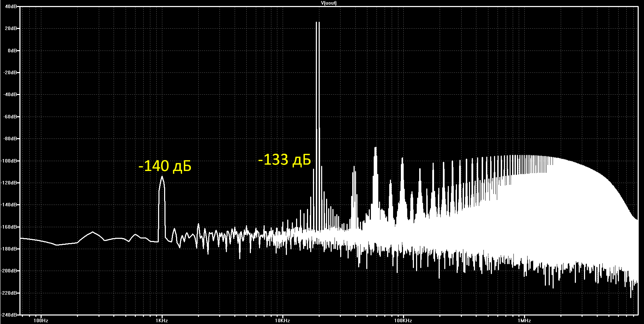Screen dimensions: 644x324
Task: Select the -20dB axis label
Action: point(10,72)
